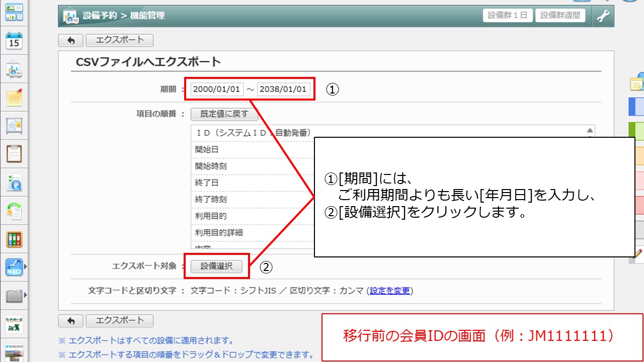Switch to 設備群１日 view
This screenshot has width=644, height=362.
pos(508,16)
